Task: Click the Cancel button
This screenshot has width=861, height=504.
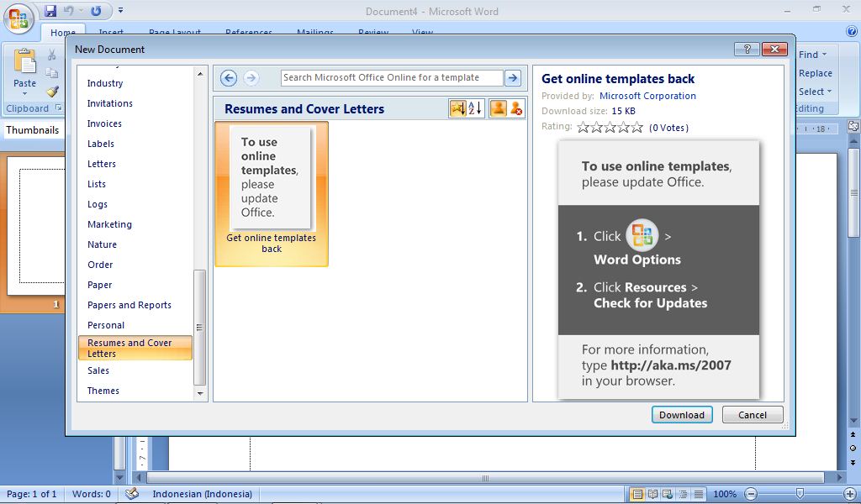Action: tap(753, 415)
